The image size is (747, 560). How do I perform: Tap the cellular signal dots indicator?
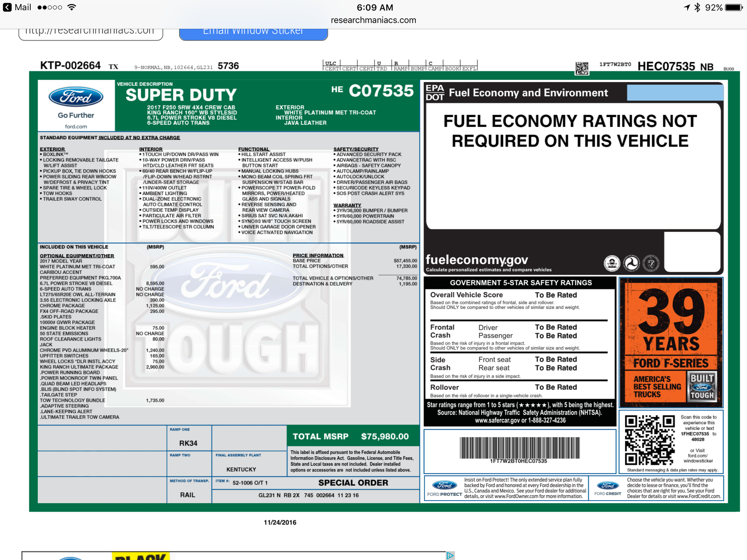click(49, 6)
